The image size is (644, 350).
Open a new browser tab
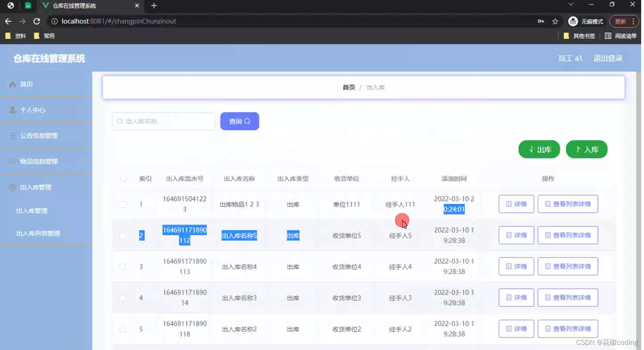point(154,6)
